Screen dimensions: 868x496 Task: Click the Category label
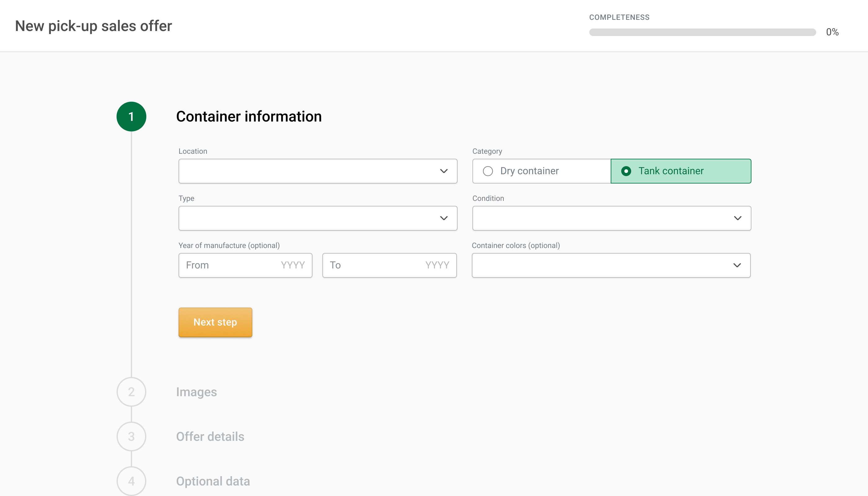point(487,151)
